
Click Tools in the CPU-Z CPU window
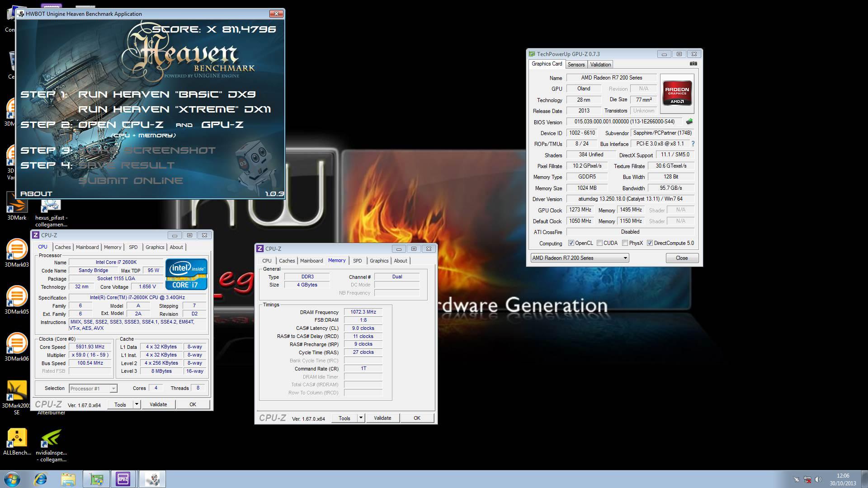tap(120, 404)
